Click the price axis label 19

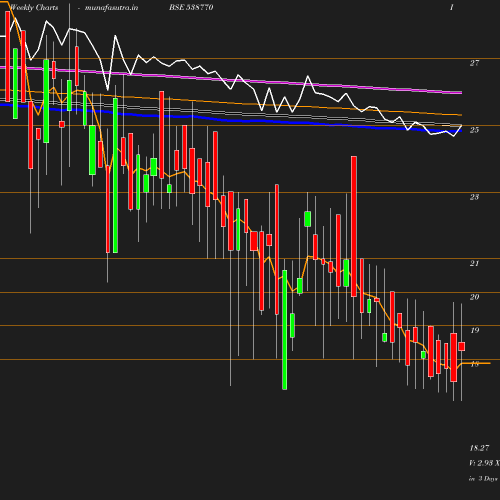(475, 330)
